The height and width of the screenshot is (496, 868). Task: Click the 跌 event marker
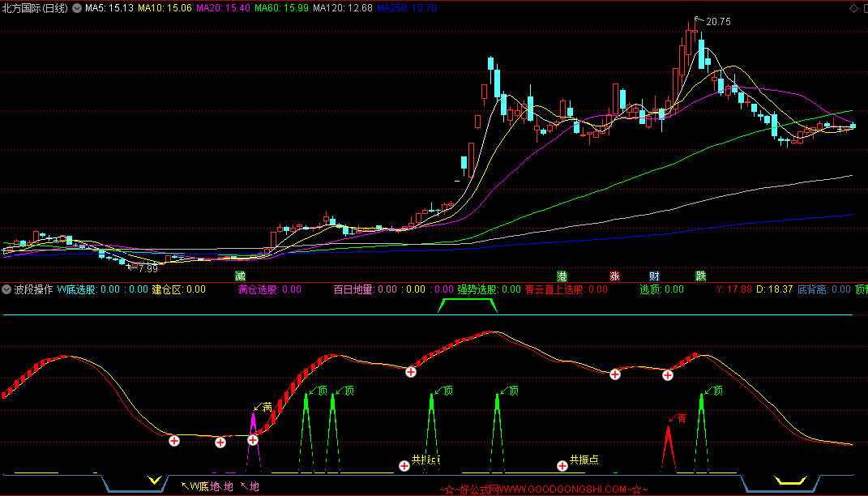tap(701, 276)
